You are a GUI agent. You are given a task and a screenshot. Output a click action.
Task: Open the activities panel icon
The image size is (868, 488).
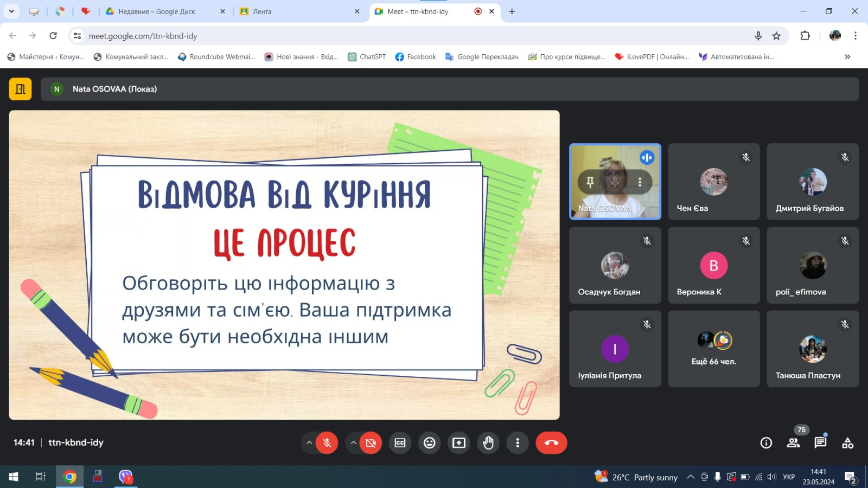coord(847,443)
